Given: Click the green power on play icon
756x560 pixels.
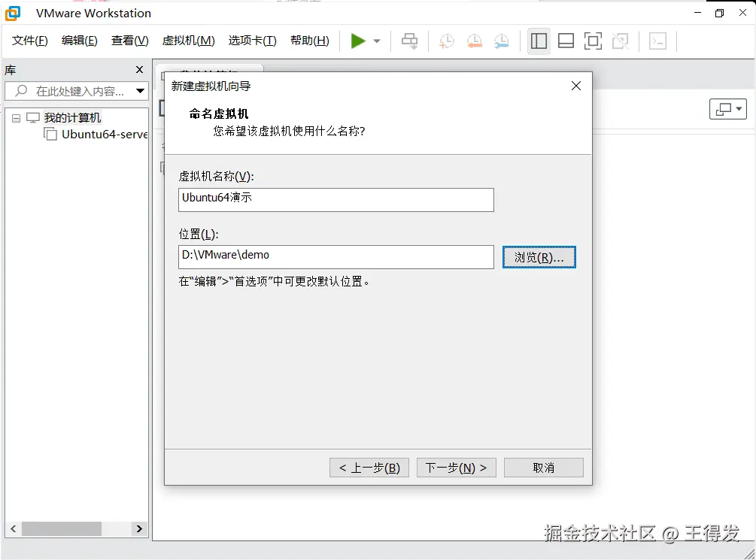Looking at the screenshot, I should (x=358, y=41).
